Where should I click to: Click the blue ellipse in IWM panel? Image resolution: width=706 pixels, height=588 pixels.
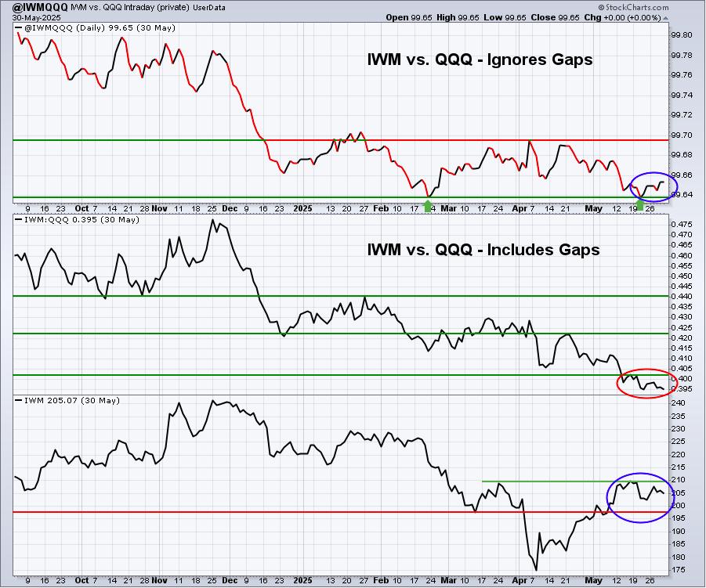[640, 498]
